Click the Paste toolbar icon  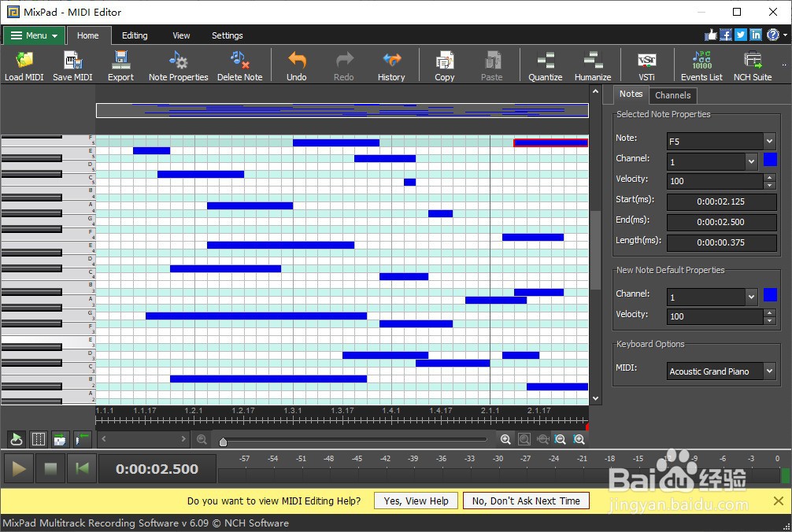pyautogui.click(x=492, y=65)
